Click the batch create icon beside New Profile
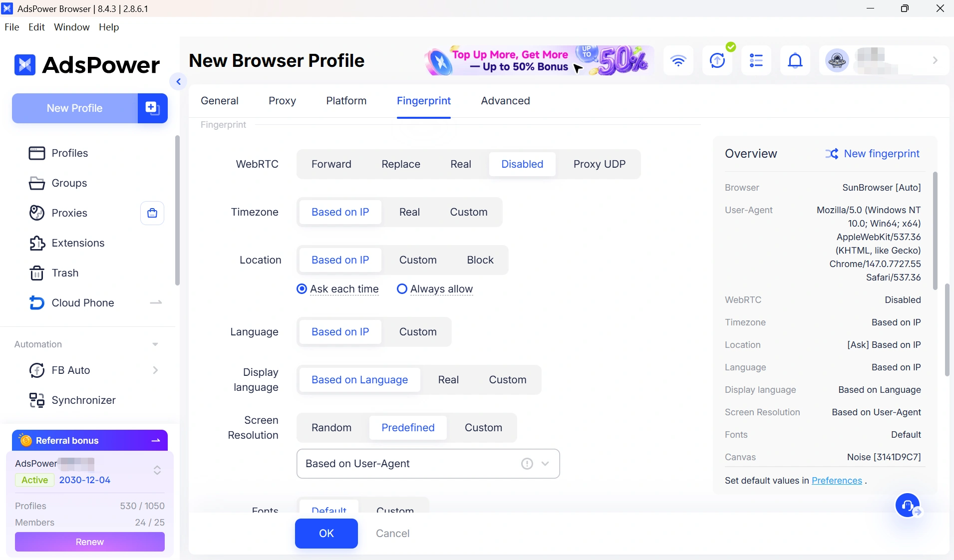Image resolution: width=954 pixels, height=560 pixels. click(x=152, y=108)
